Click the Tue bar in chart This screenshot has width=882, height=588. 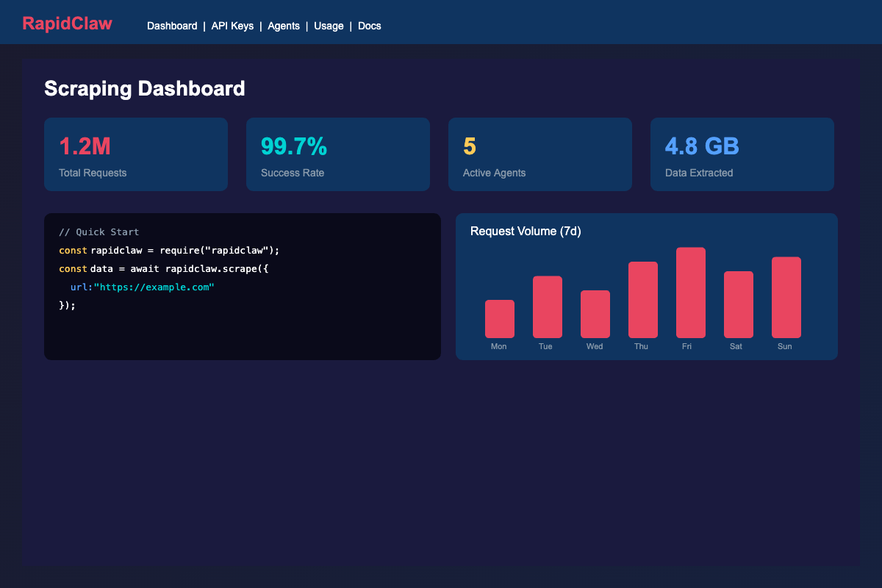(x=548, y=307)
